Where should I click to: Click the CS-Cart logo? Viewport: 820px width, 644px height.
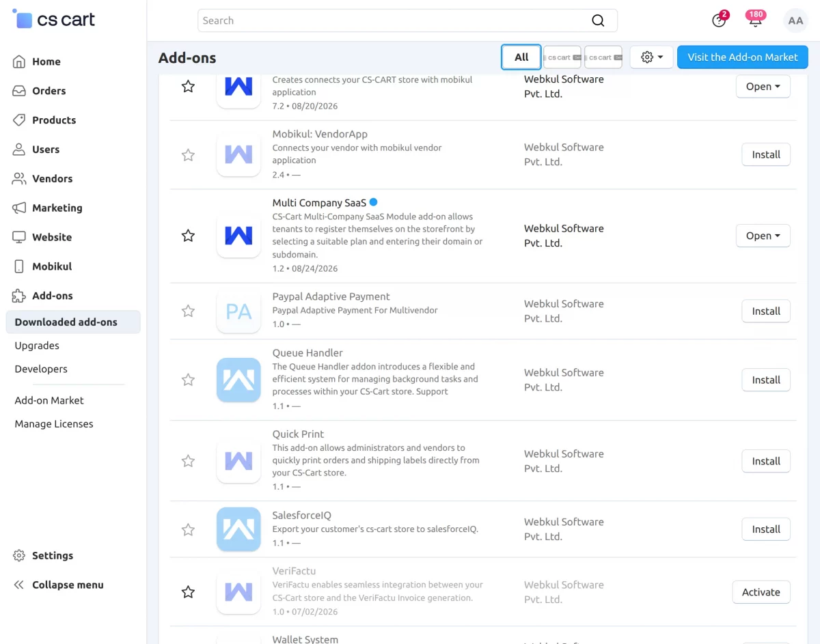(54, 20)
